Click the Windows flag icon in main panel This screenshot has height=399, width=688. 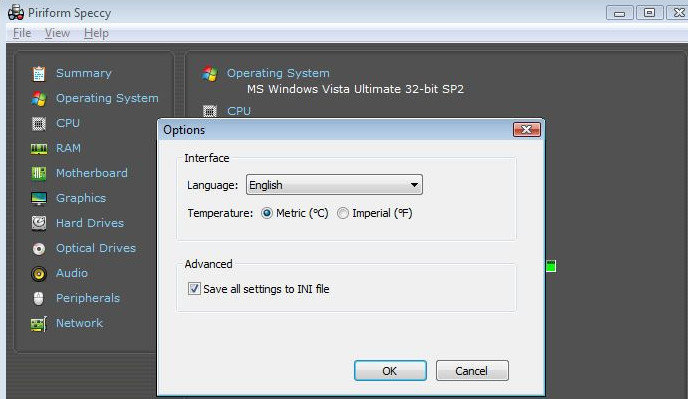210,74
